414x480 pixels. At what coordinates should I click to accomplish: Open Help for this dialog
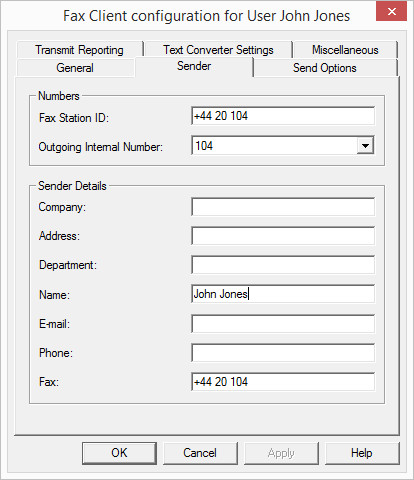click(x=362, y=453)
